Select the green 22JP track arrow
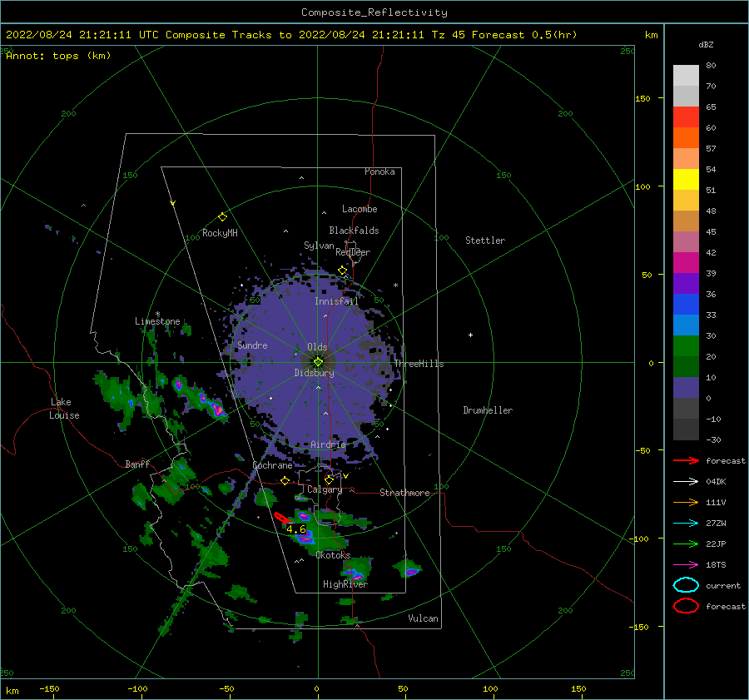 [686, 544]
